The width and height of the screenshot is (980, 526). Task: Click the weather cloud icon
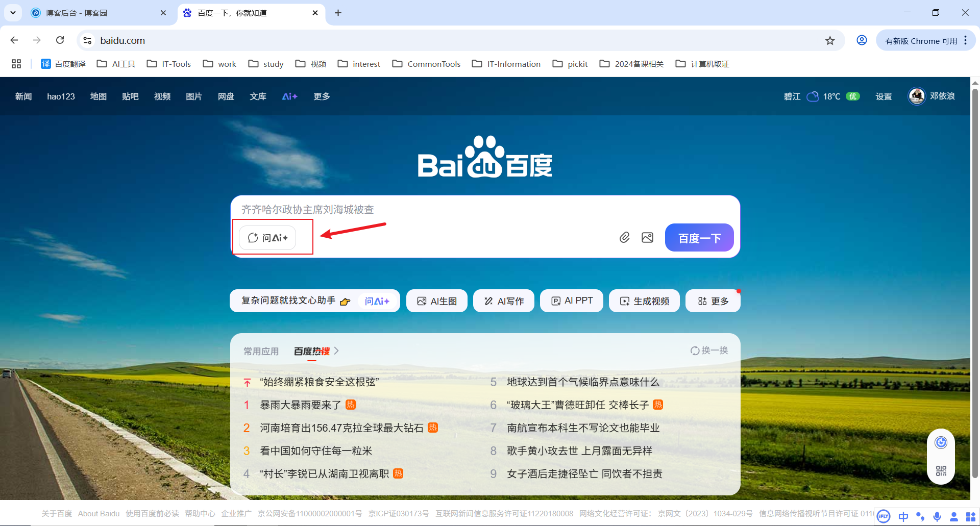(812, 96)
